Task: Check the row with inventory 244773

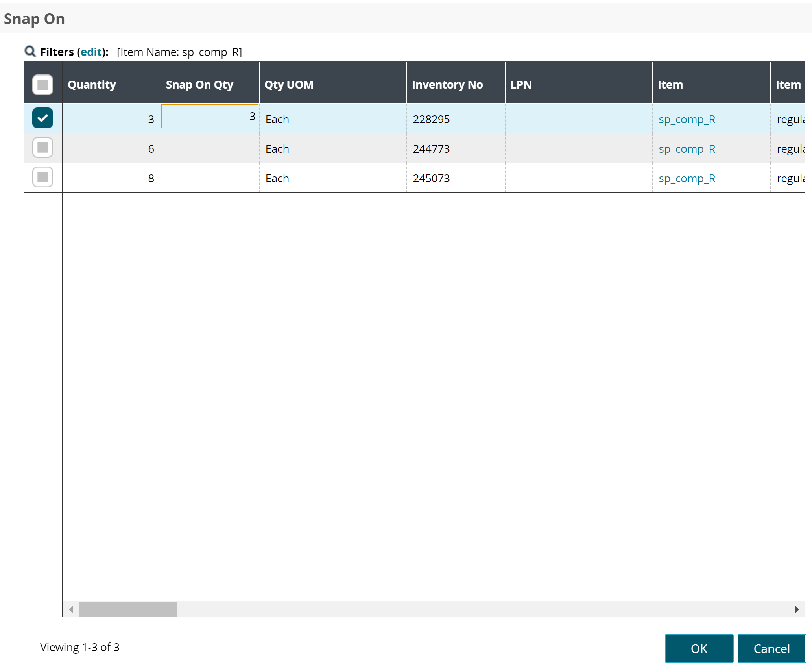Action: click(42, 148)
